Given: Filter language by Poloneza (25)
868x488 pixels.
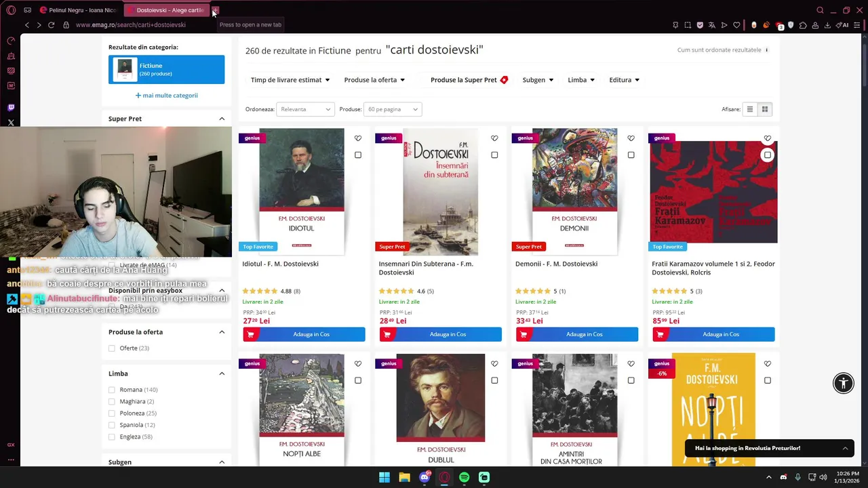Looking at the screenshot, I should click(x=112, y=413).
